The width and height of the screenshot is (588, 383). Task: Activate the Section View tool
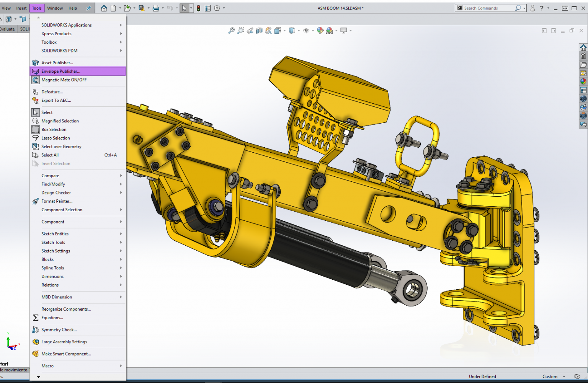tap(259, 30)
